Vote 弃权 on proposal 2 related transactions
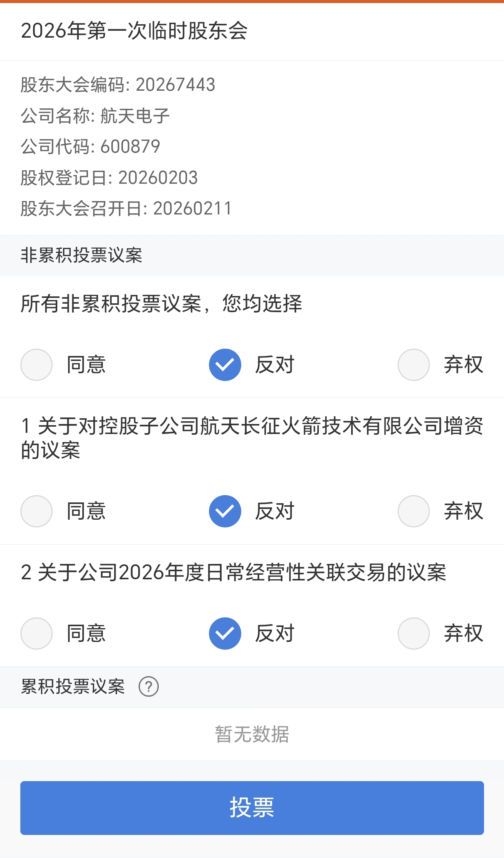The height and width of the screenshot is (858, 504). pos(414,634)
